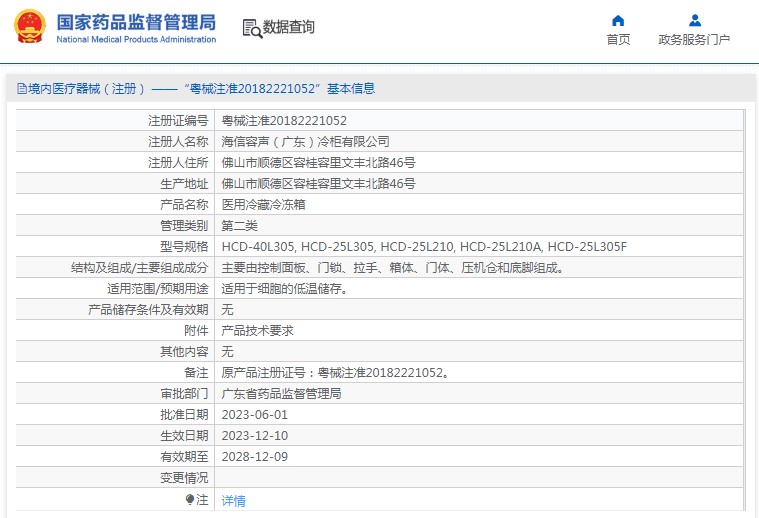
Task: Select model list starting HCD-40L305
Action: pos(424,247)
